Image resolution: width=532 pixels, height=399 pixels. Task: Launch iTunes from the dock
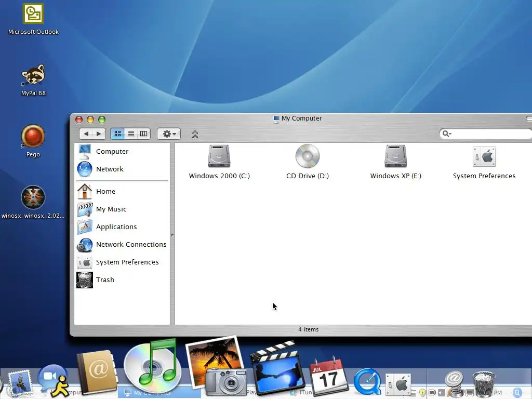153,366
